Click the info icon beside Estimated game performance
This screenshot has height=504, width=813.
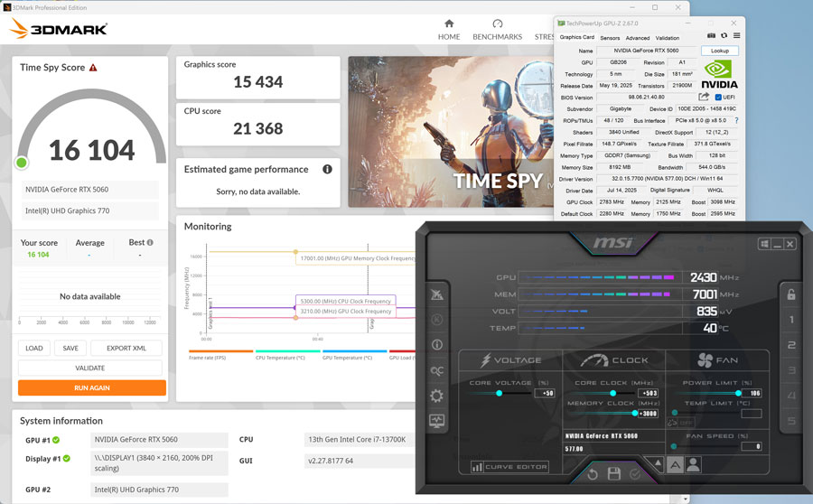click(327, 169)
